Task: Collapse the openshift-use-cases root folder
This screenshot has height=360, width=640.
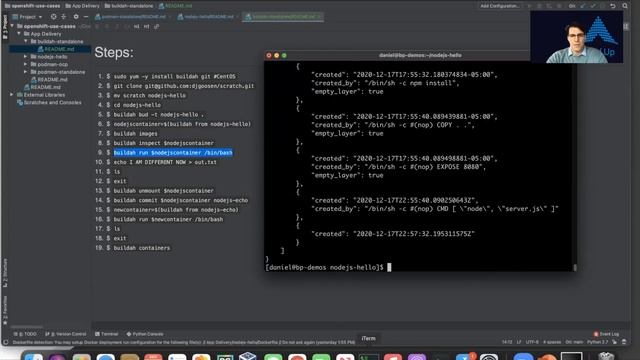Action: click(x=12, y=26)
